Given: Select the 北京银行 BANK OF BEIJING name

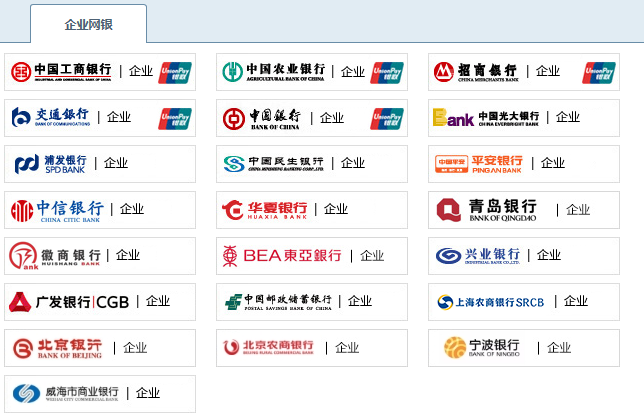Looking at the screenshot, I should [70, 349].
